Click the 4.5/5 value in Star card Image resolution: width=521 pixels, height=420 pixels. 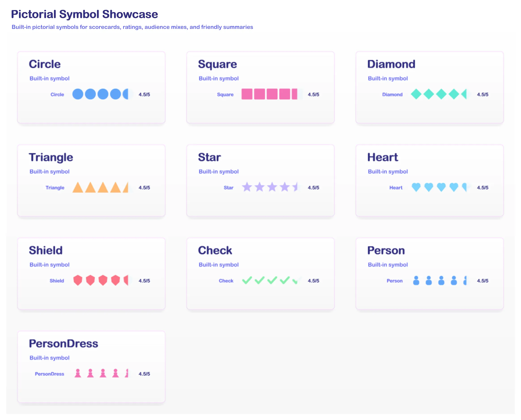click(313, 188)
